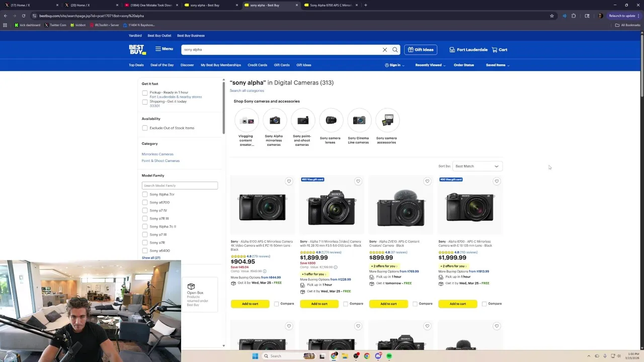Open Mirrorless Cameras category link
This screenshot has height=362, width=644.
click(157, 154)
